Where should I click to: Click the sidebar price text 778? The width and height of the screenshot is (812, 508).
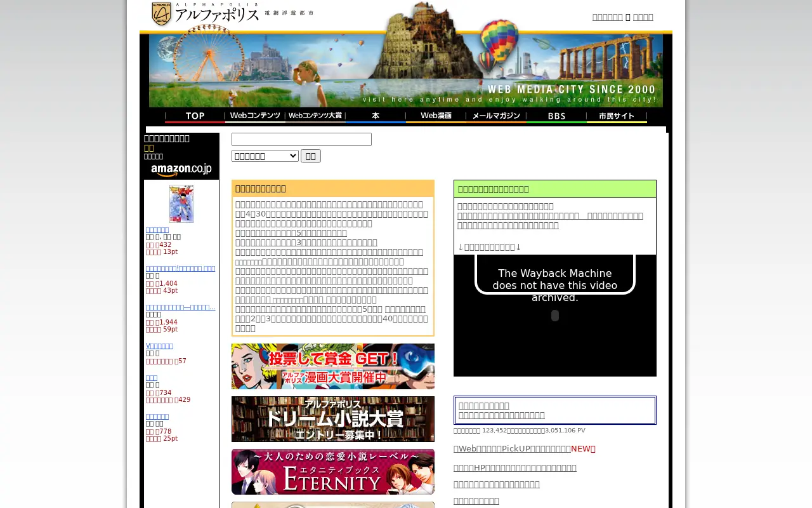coord(159,432)
